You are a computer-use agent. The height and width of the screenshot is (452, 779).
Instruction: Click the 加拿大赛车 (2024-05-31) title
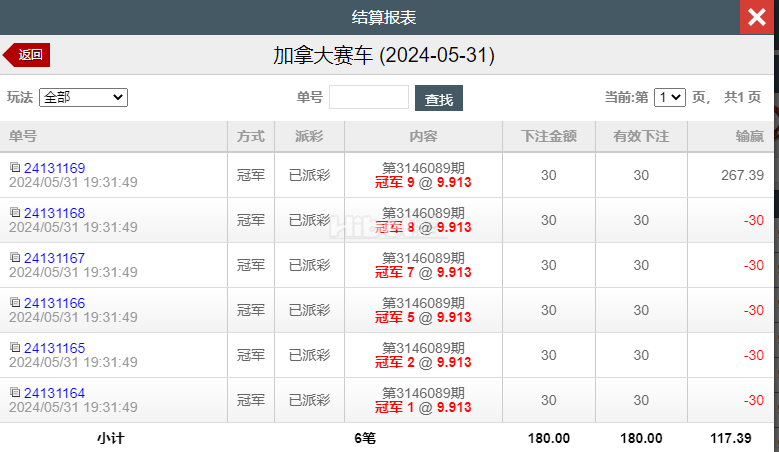[x=384, y=55]
